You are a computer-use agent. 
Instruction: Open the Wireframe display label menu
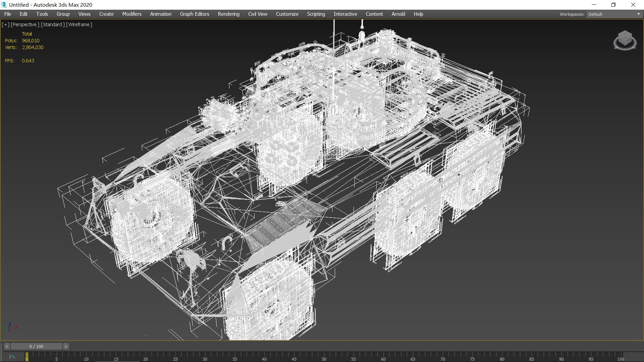pos(79,24)
